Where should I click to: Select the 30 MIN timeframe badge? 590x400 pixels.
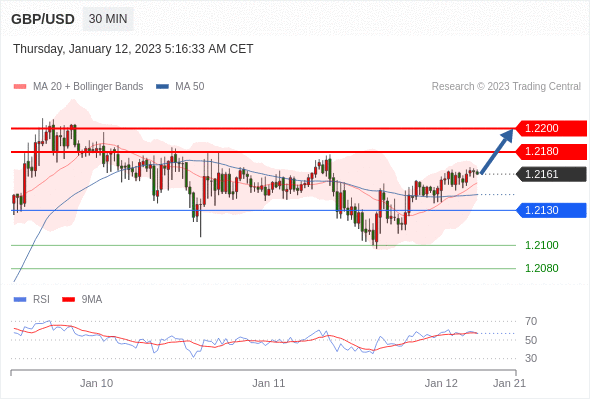pos(108,19)
